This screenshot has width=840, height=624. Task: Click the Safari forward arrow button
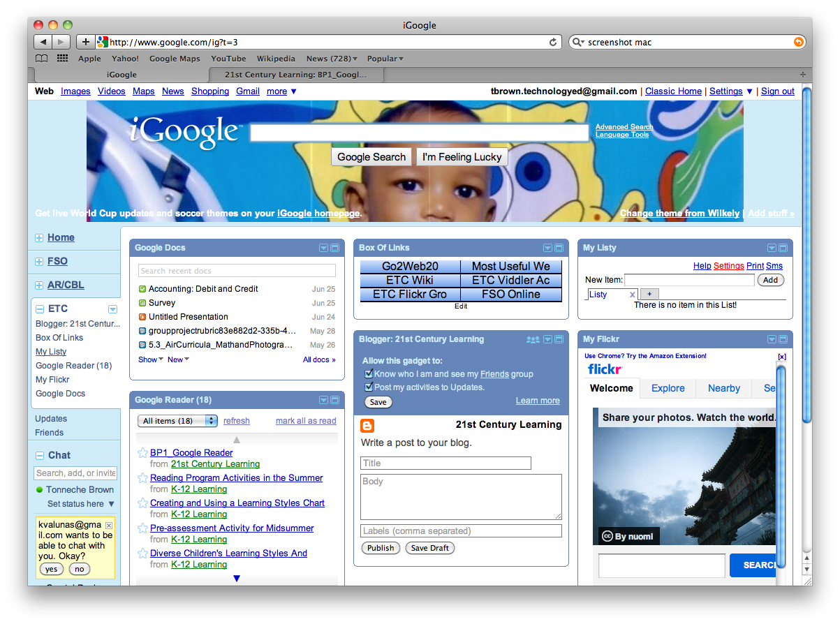[61, 42]
